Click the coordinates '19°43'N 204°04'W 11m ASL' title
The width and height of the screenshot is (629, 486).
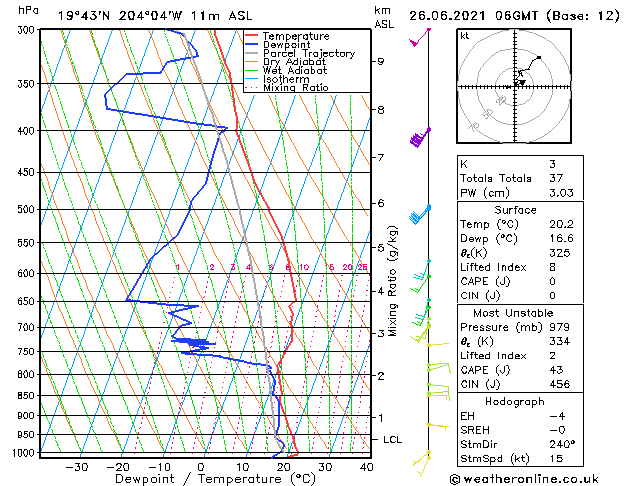coord(155,16)
